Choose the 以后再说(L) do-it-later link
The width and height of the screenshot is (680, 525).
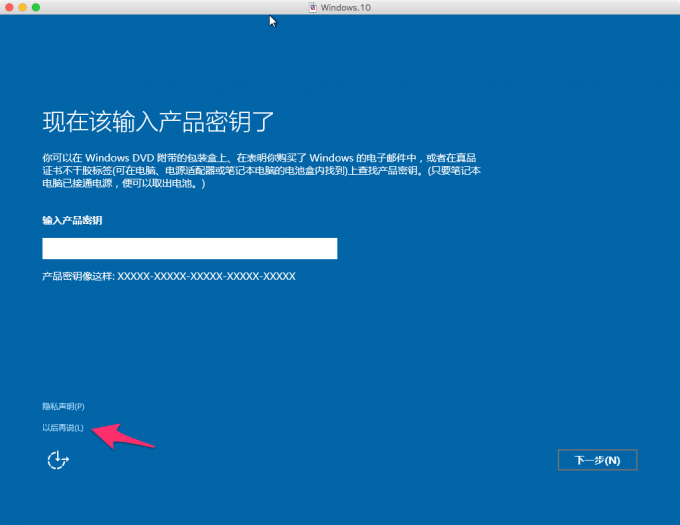(63, 428)
